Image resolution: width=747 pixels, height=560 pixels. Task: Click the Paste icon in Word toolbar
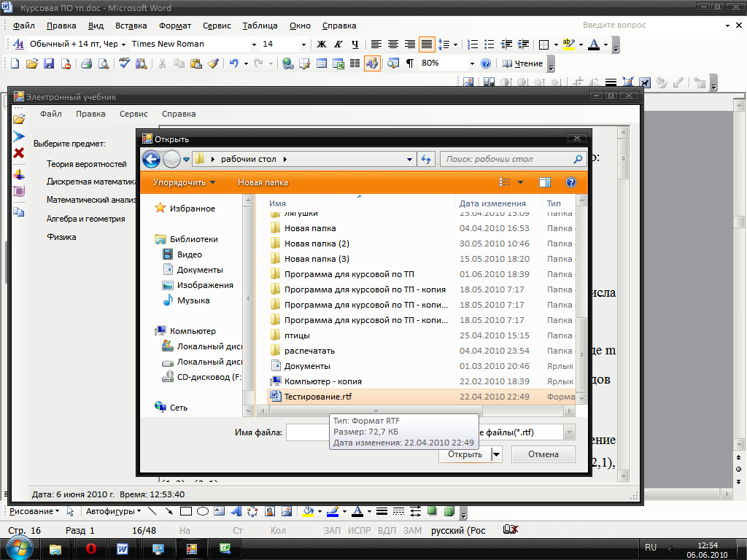click(x=196, y=63)
